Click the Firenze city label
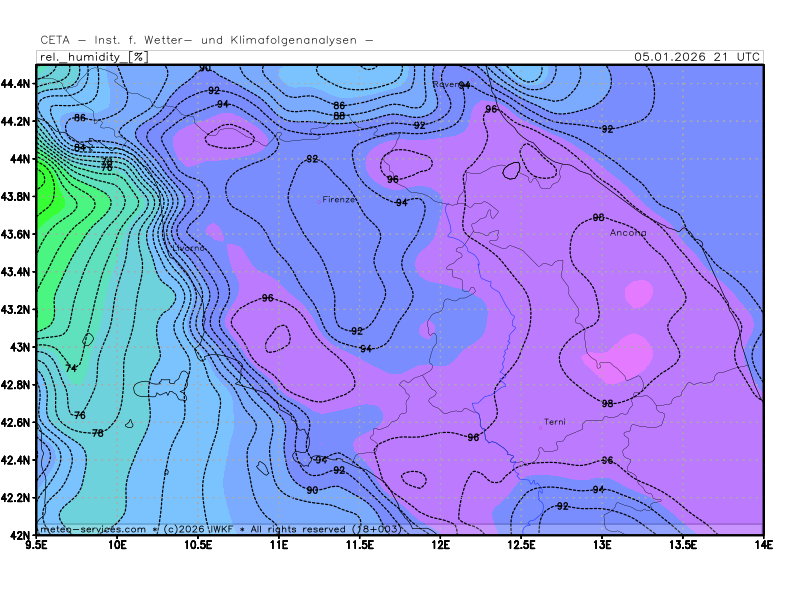Image resolution: width=800 pixels, height=600 pixels. pos(339,200)
